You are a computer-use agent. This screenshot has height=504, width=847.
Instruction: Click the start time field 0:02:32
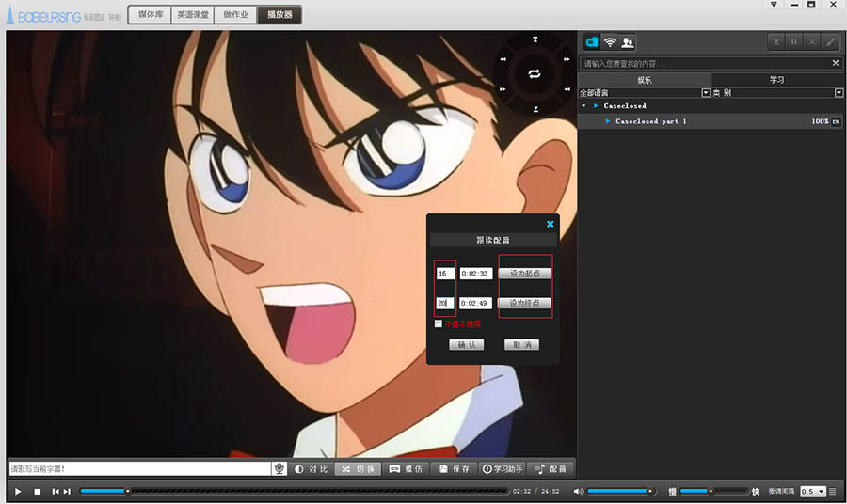pyautogui.click(x=476, y=274)
